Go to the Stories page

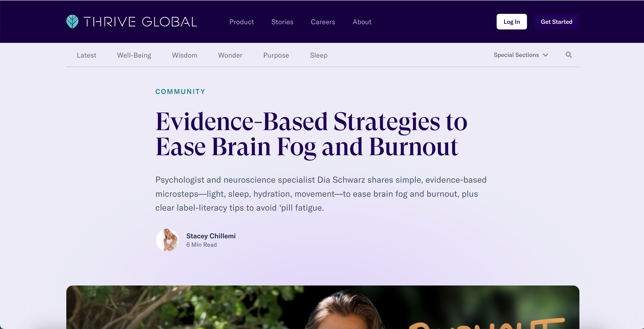point(282,22)
